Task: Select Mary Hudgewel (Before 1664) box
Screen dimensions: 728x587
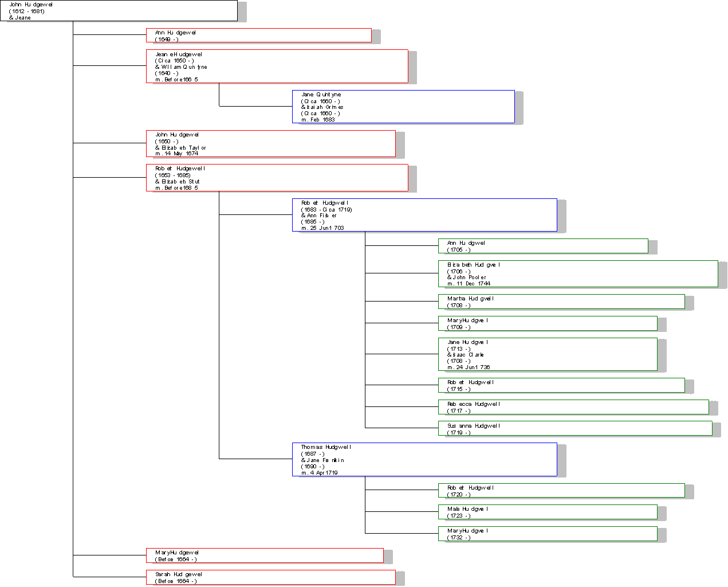Action: pyautogui.click(x=265, y=555)
